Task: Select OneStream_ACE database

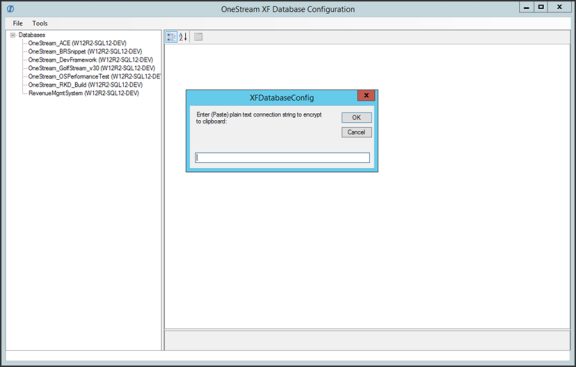Action: pyautogui.click(x=77, y=43)
